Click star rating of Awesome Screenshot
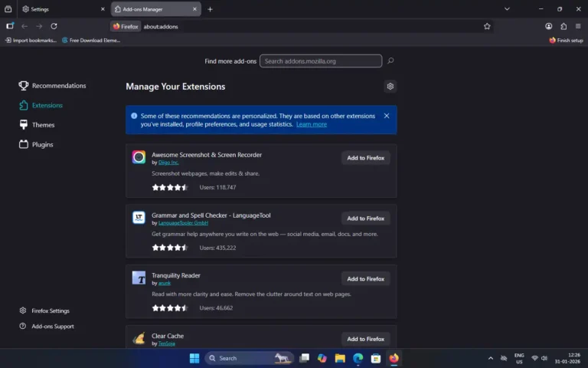588x368 pixels. pos(170,187)
